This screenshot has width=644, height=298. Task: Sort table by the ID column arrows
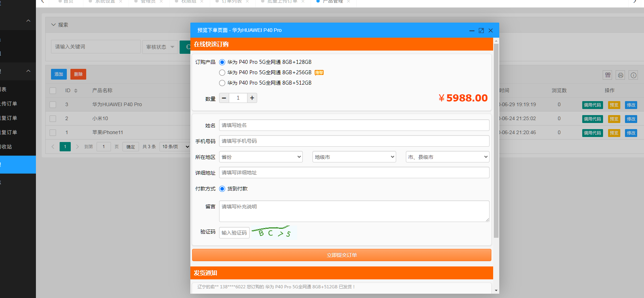tap(76, 91)
